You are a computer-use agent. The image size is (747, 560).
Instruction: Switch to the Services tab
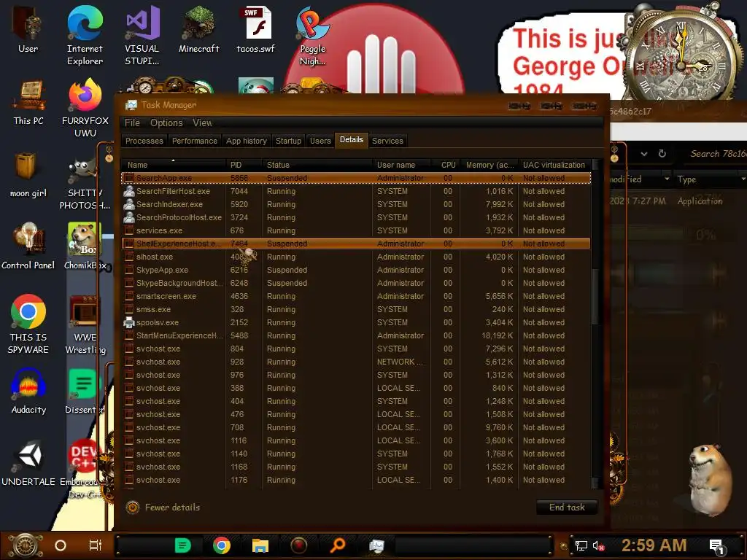pyautogui.click(x=387, y=141)
